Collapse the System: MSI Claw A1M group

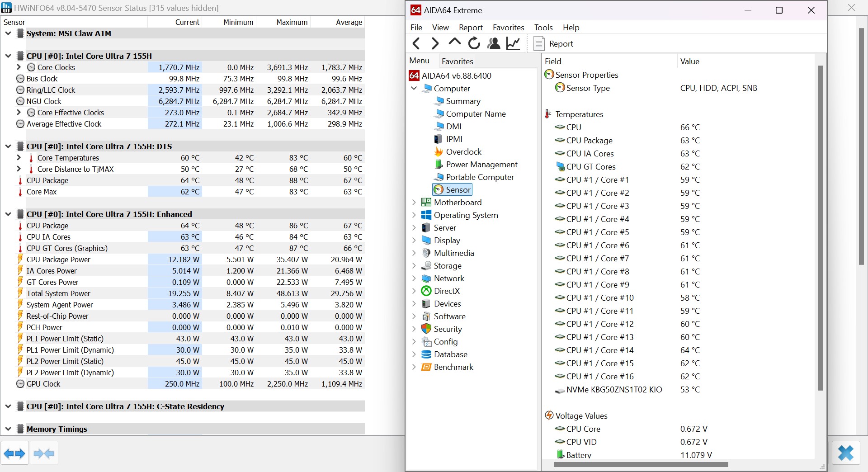[x=8, y=33]
